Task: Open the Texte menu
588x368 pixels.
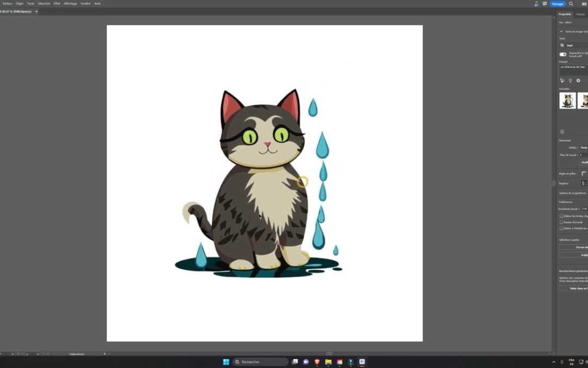Action: [30, 3]
